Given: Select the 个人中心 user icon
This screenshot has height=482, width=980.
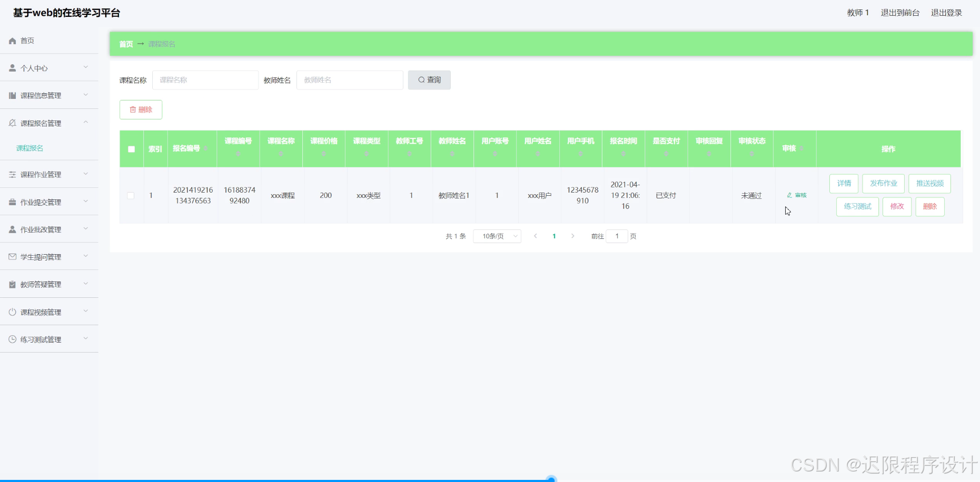Looking at the screenshot, I should click(x=12, y=68).
